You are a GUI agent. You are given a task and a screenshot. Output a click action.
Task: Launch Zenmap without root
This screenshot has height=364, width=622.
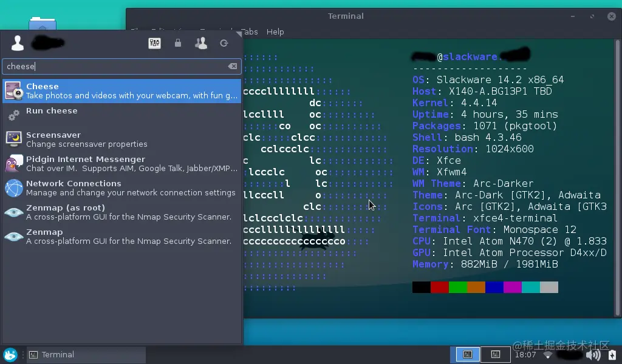click(x=121, y=237)
